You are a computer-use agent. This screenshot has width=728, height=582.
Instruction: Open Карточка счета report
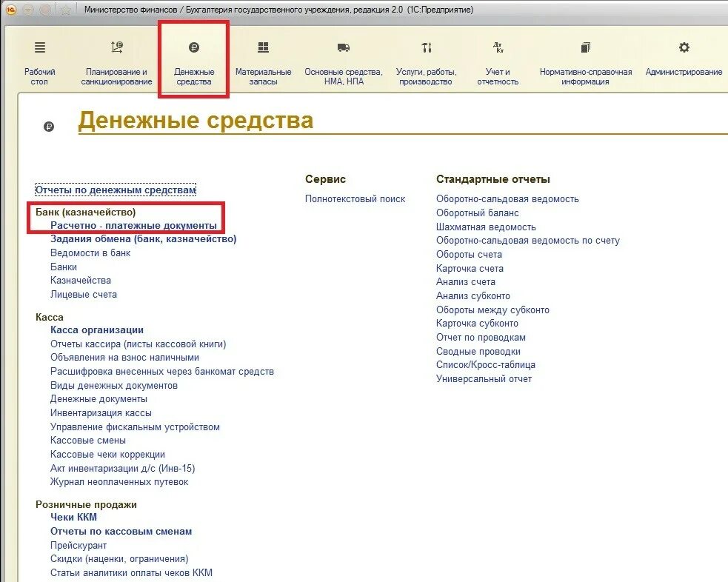tap(470, 268)
